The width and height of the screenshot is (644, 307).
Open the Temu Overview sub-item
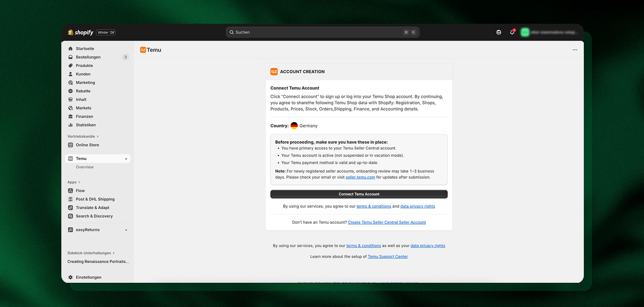pos(85,167)
